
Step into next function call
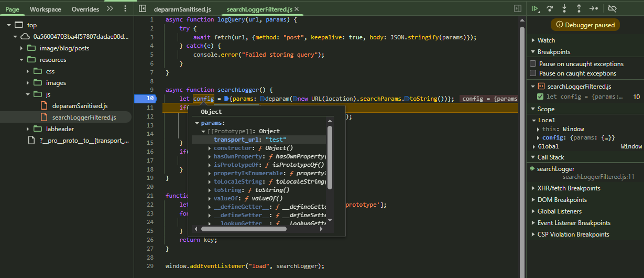pos(564,8)
